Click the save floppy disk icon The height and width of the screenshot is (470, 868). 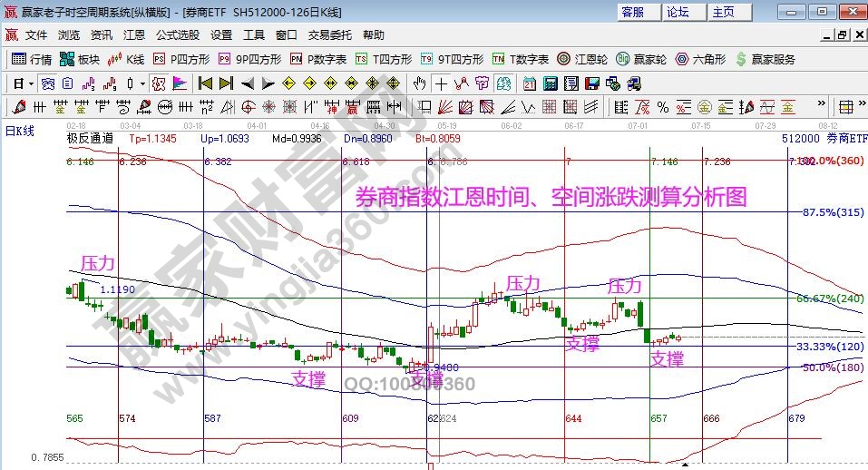pyautogui.click(x=593, y=83)
